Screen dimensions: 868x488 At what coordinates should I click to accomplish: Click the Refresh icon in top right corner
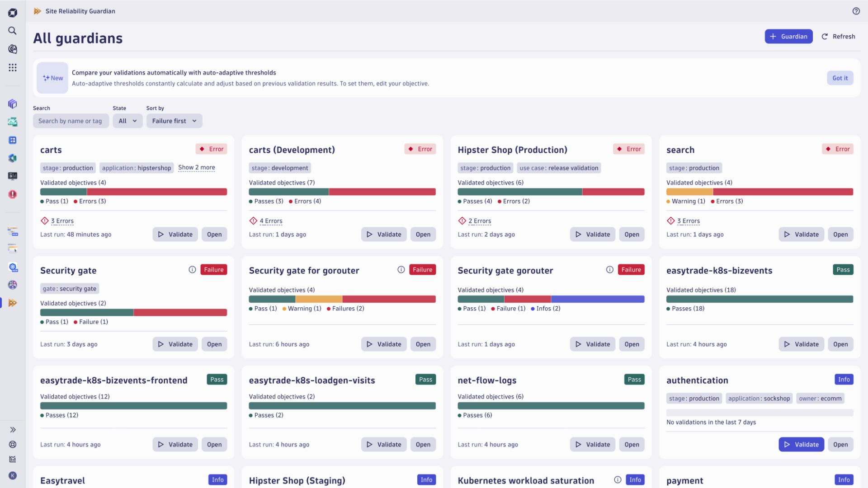(825, 36)
